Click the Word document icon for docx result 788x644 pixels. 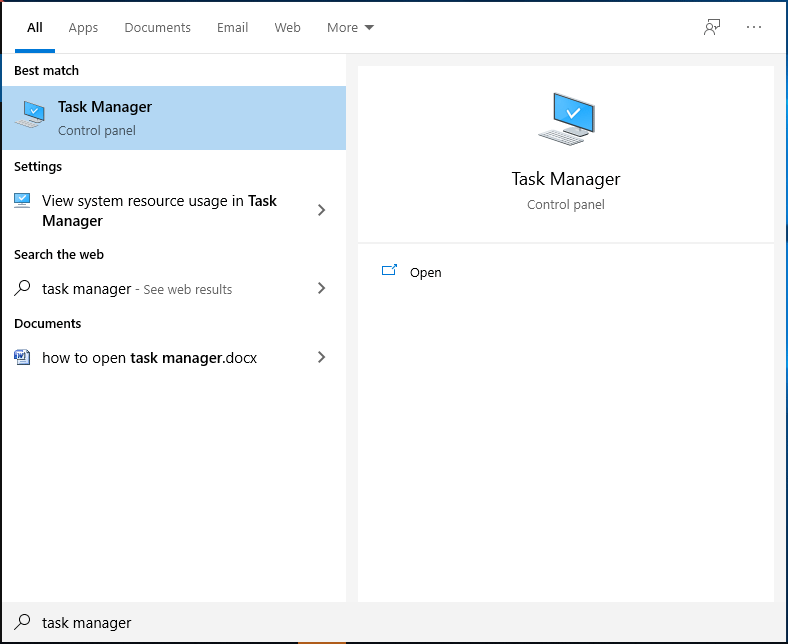[x=22, y=357]
